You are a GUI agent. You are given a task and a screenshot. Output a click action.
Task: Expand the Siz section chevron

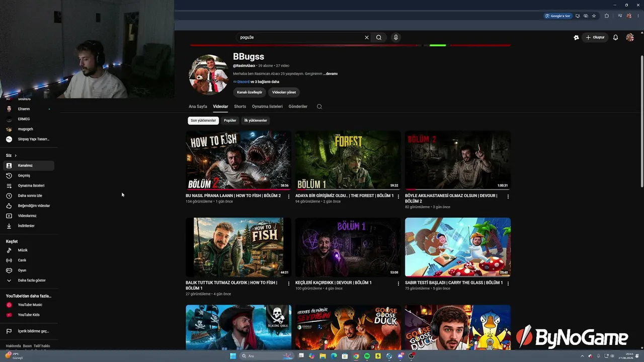click(x=16, y=156)
